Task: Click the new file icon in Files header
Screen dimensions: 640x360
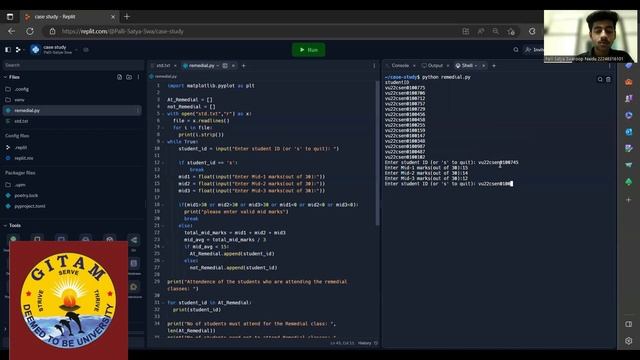Action: (x=119, y=77)
